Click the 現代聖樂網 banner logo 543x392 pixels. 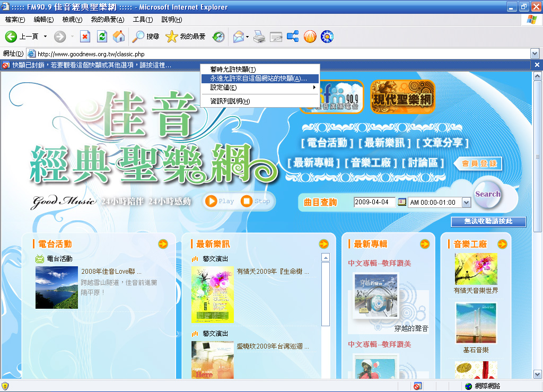(x=402, y=97)
